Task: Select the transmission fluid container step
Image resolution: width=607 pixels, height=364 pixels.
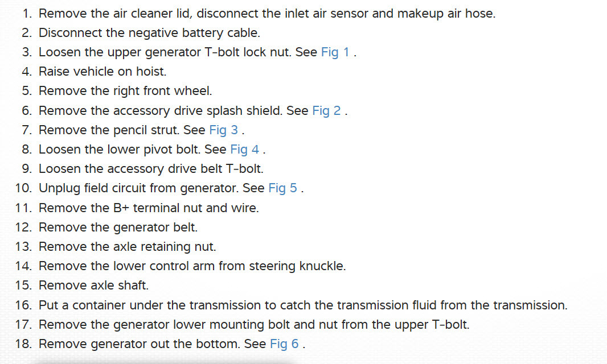Action: 302,305
